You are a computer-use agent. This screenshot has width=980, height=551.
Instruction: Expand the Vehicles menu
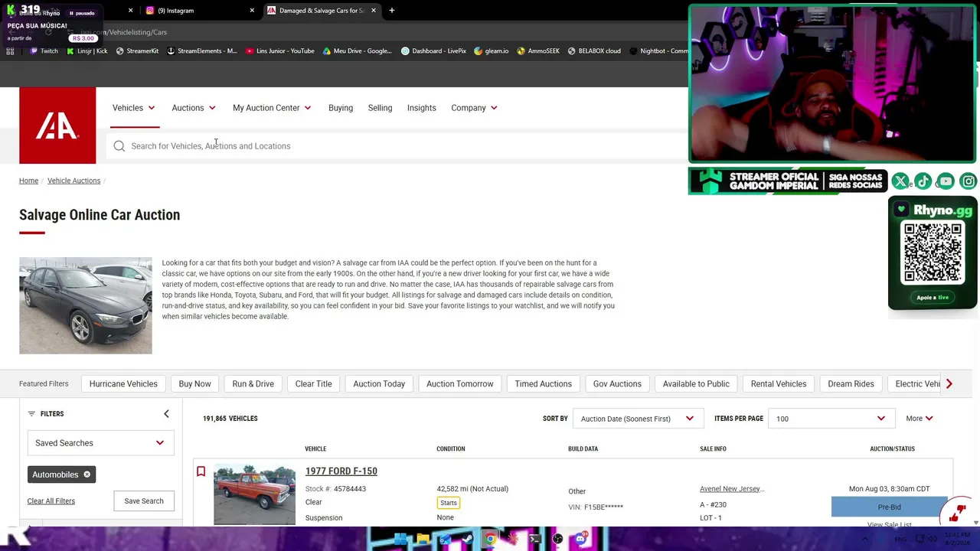(134, 108)
